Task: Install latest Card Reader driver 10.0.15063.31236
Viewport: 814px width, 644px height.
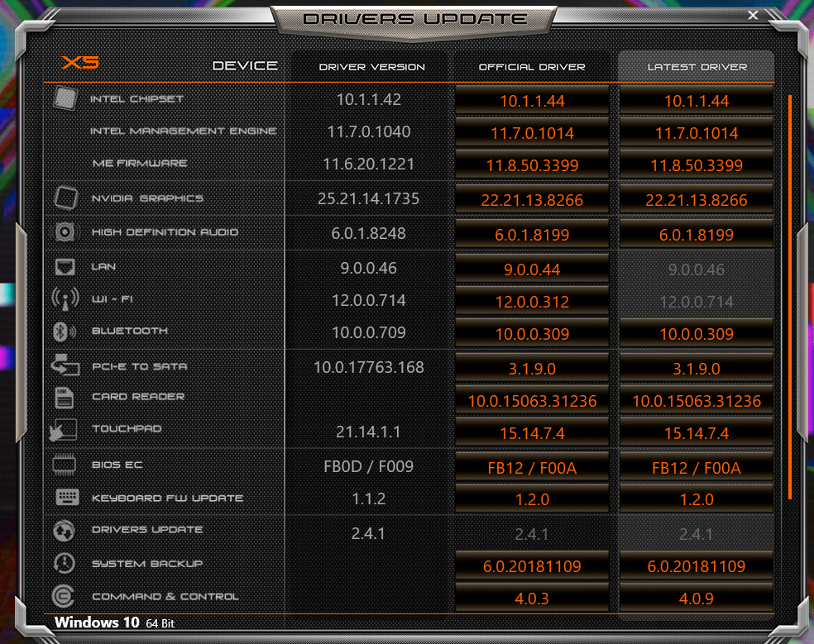Action: click(x=697, y=400)
